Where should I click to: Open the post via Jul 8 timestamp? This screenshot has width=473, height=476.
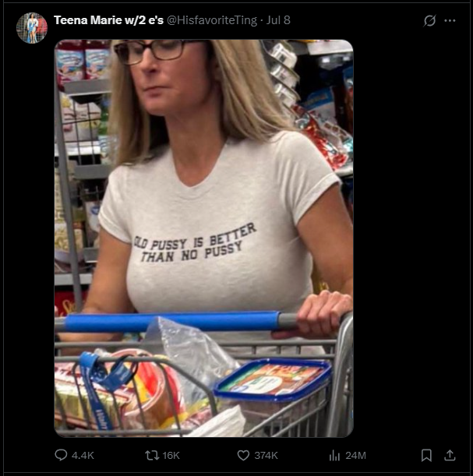point(278,20)
